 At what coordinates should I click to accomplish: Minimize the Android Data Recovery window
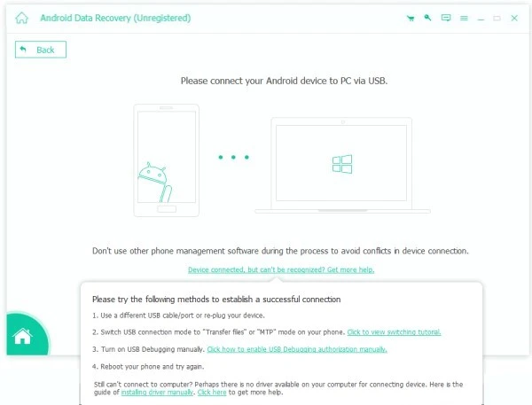click(481, 18)
